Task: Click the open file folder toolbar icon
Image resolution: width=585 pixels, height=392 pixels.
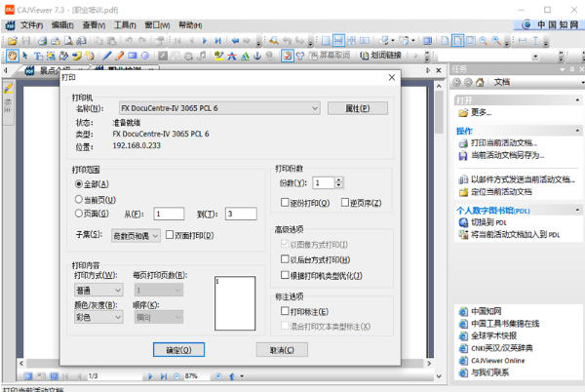Action: pos(11,40)
